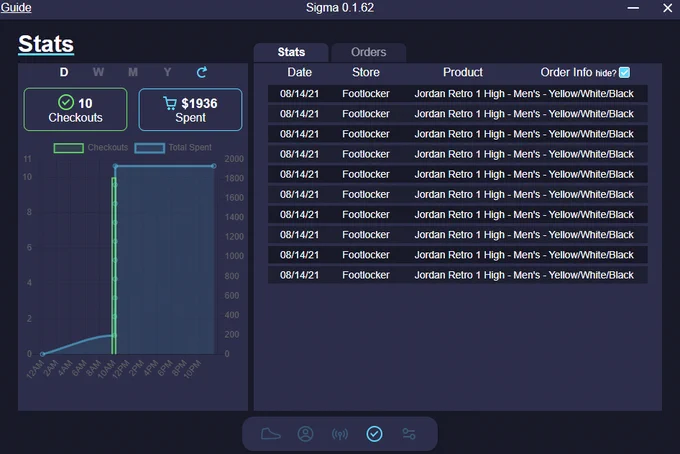Click the 10PM axis label
Screen dimensions: 680x454
pyautogui.click(x=192, y=369)
